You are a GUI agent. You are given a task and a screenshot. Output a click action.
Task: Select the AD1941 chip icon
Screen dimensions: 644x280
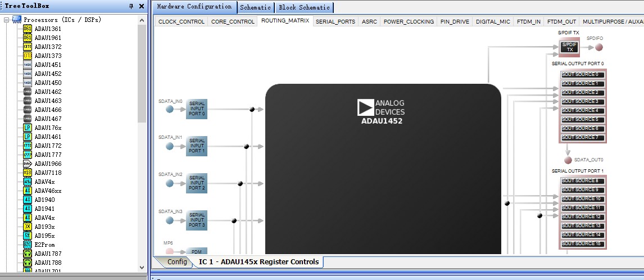[x=28, y=209]
